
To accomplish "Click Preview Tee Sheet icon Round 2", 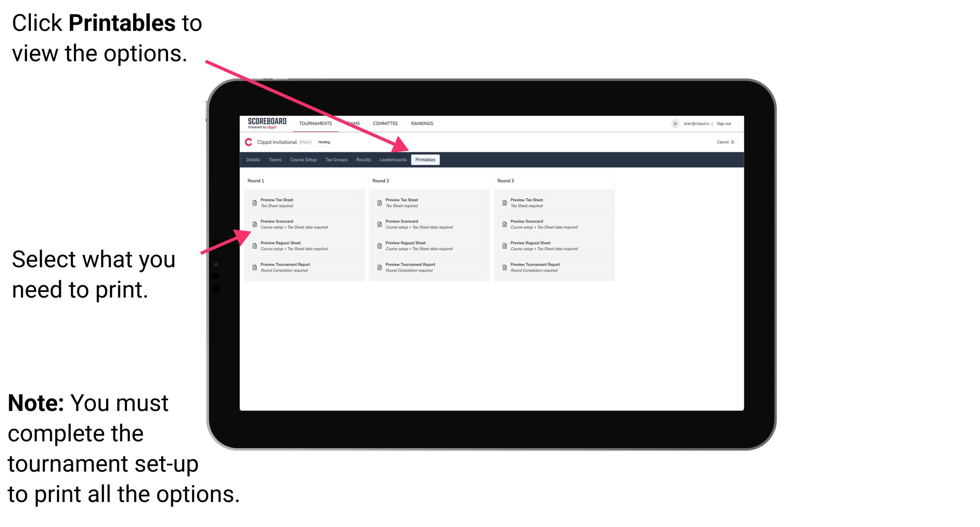I will (379, 203).
